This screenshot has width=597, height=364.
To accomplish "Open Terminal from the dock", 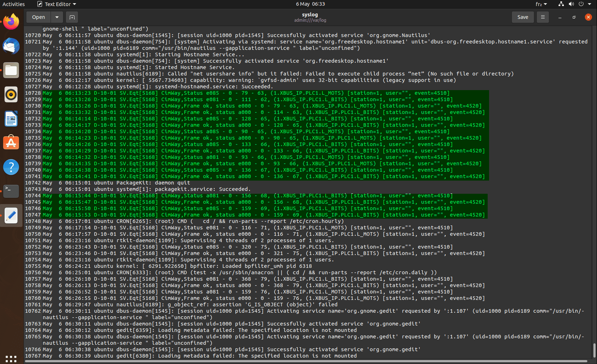I will point(11,191).
